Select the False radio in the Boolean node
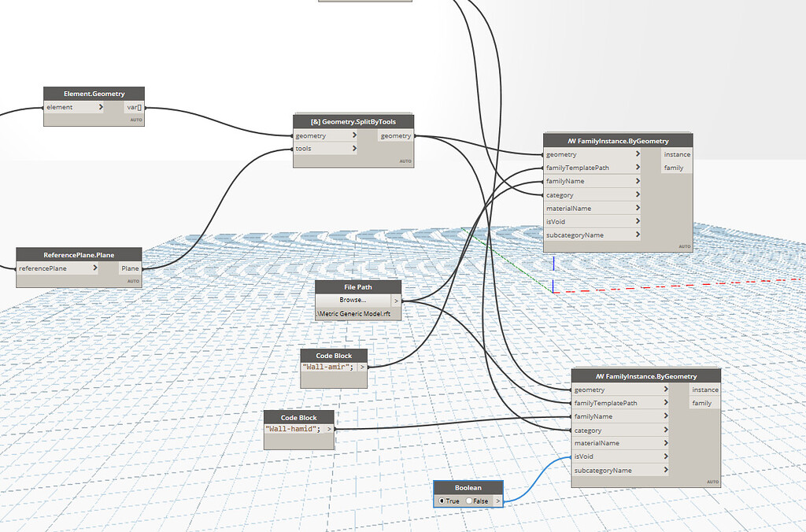The image size is (806, 532). tap(469, 500)
